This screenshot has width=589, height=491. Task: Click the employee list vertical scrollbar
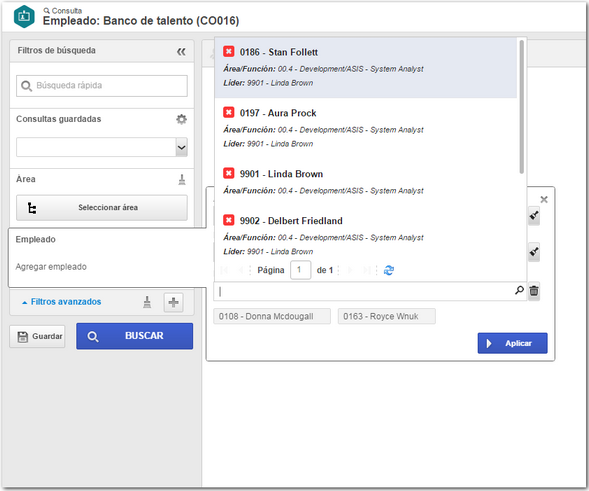[521, 107]
